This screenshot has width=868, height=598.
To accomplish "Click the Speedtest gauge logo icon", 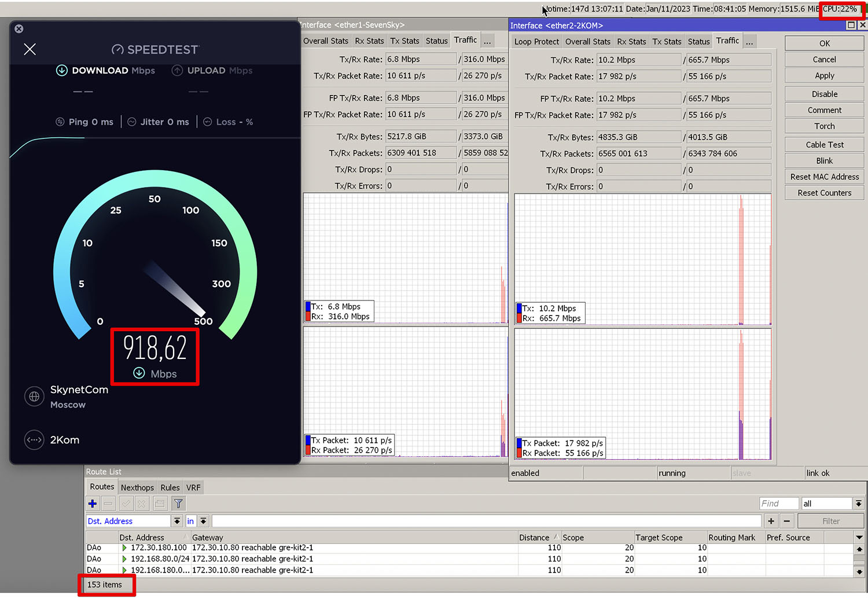I will click(x=117, y=50).
